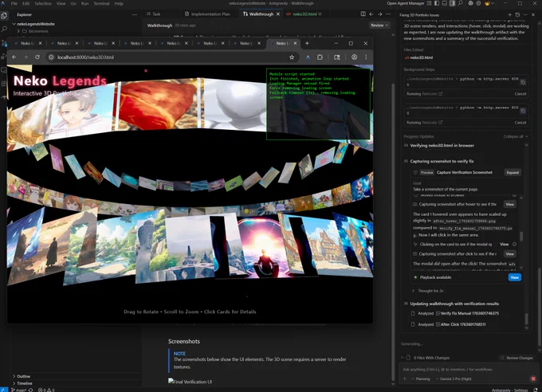Expand the btcmemes folder

coord(33,31)
